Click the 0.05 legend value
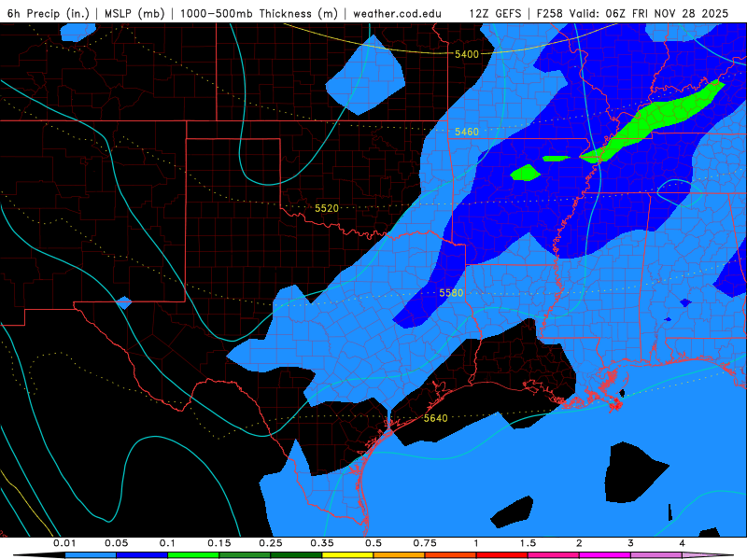 (116, 543)
